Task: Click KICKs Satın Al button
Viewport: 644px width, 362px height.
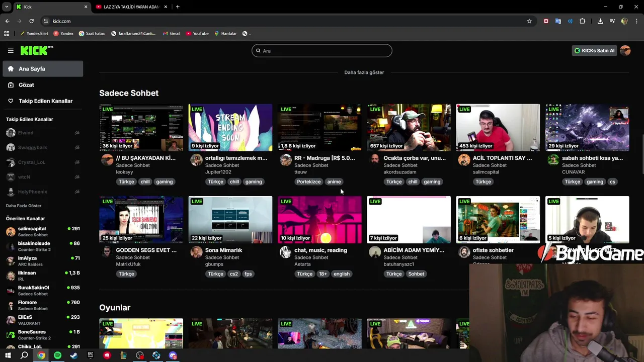Action: pos(595,51)
